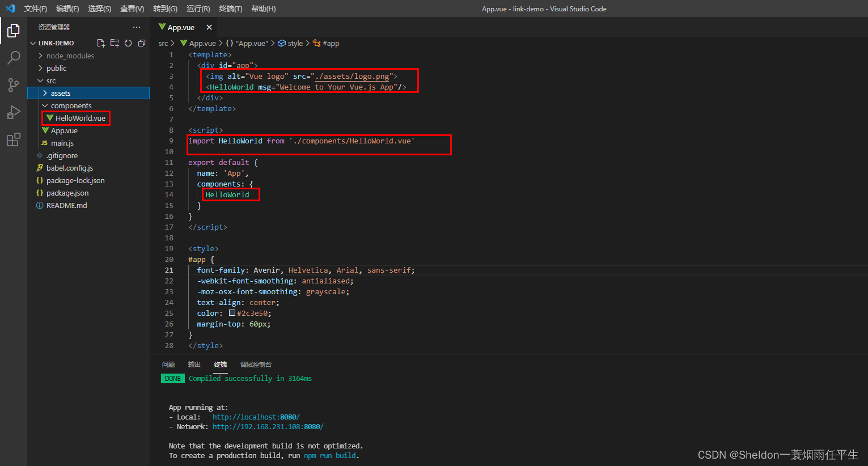Click the src breadcrumb segment
The height and width of the screenshot is (466, 868).
[163, 43]
